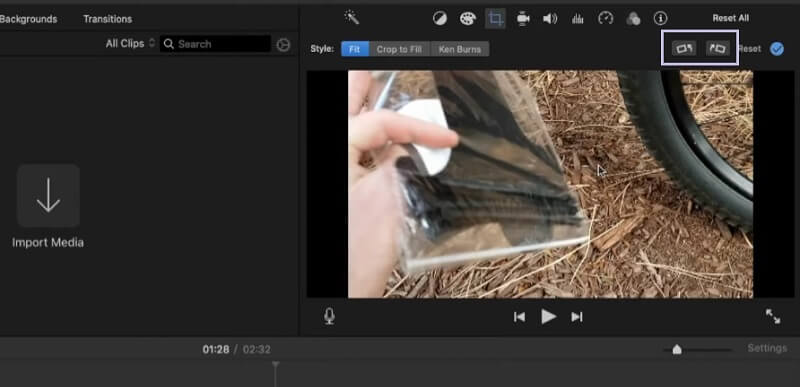This screenshot has width=800, height=387.
Task: Click the 01:28 current time
Action: tap(216, 350)
